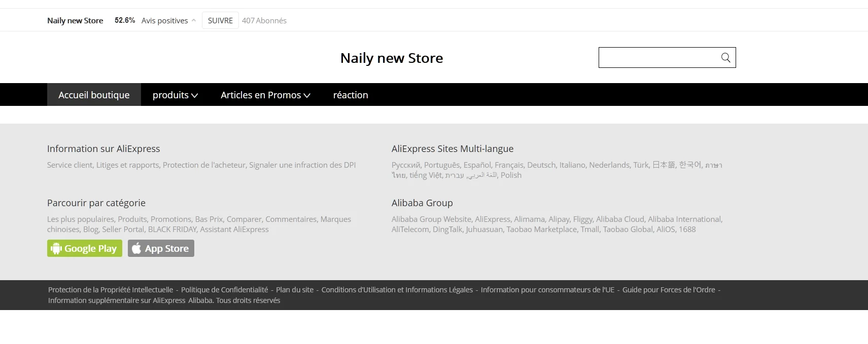Open Signaler une infraction des DPI link
The width and height of the screenshot is (868, 344).
(302, 165)
